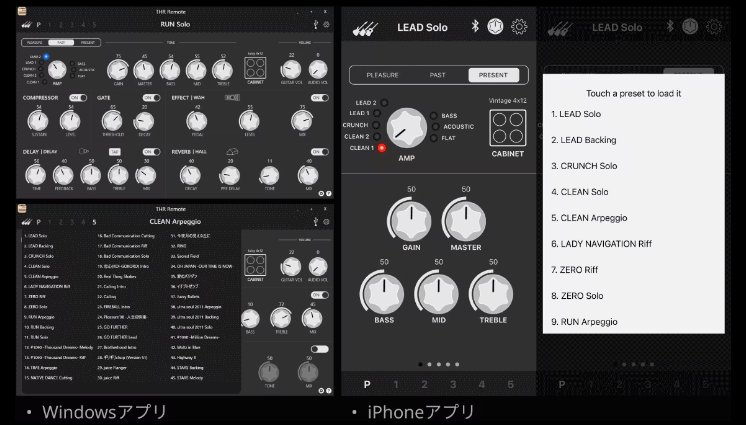Click the guitars icon in CLEAN Arpeggio window

coord(26,222)
